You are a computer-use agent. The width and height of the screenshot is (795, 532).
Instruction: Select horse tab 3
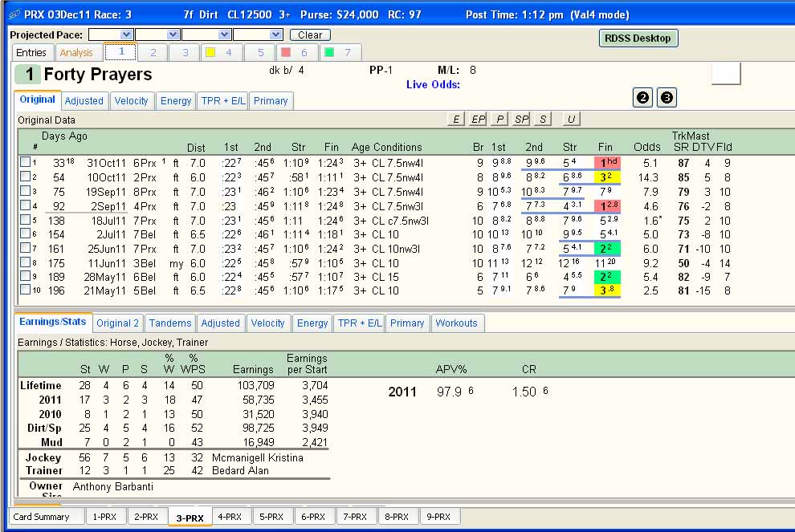(185, 53)
